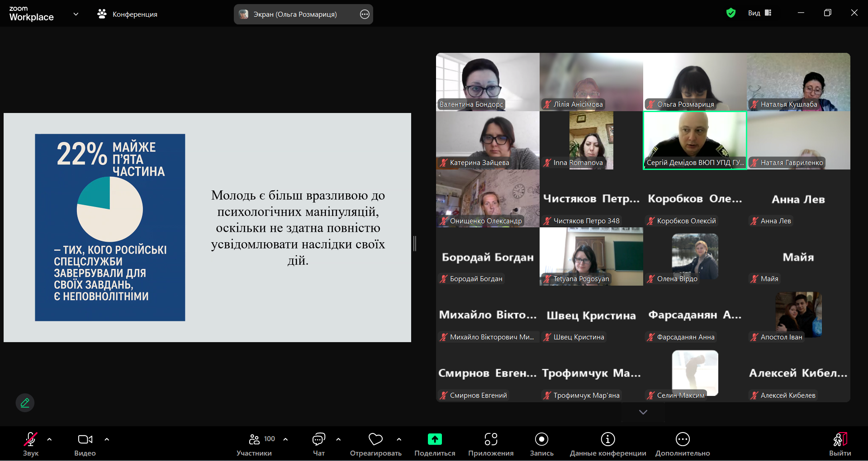This screenshot has height=461, width=868.
Task: Select Лілія Анісімова video tile
Action: [591, 82]
